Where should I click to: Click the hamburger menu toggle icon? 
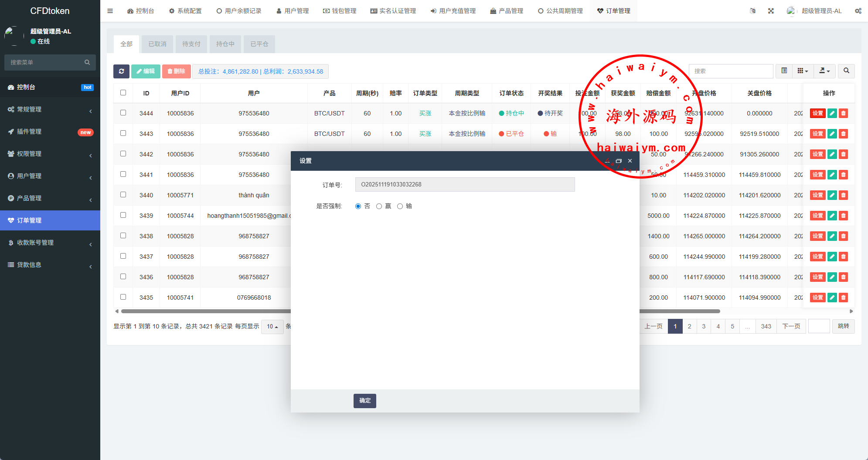tap(110, 11)
